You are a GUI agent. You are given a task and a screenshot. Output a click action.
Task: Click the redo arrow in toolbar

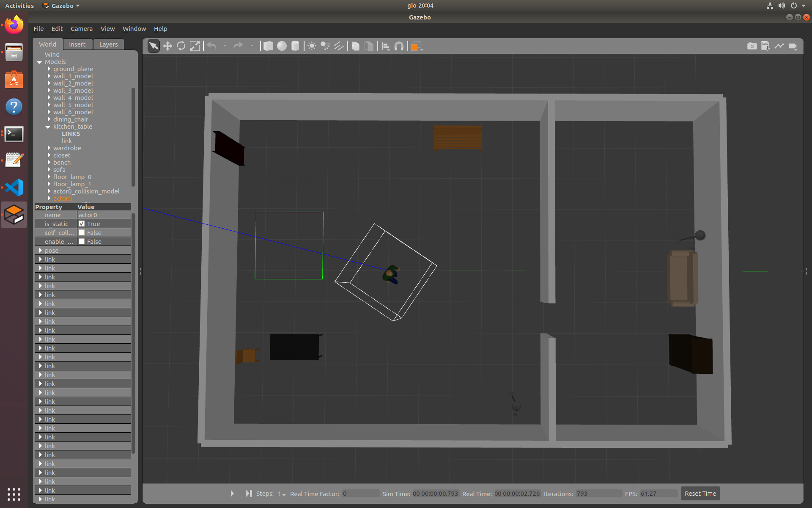(x=238, y=46)
